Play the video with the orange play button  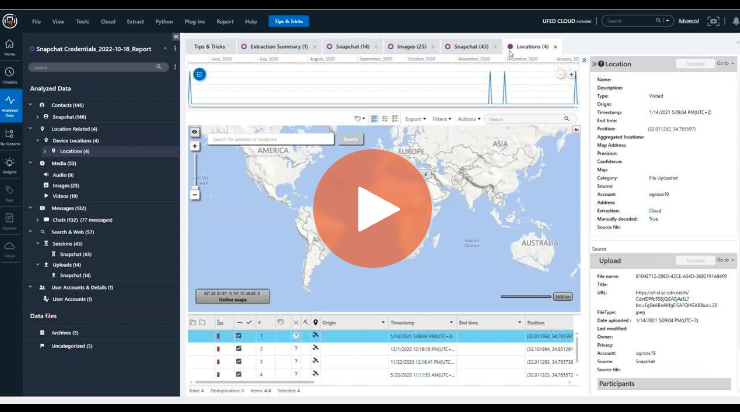[372, 208]
